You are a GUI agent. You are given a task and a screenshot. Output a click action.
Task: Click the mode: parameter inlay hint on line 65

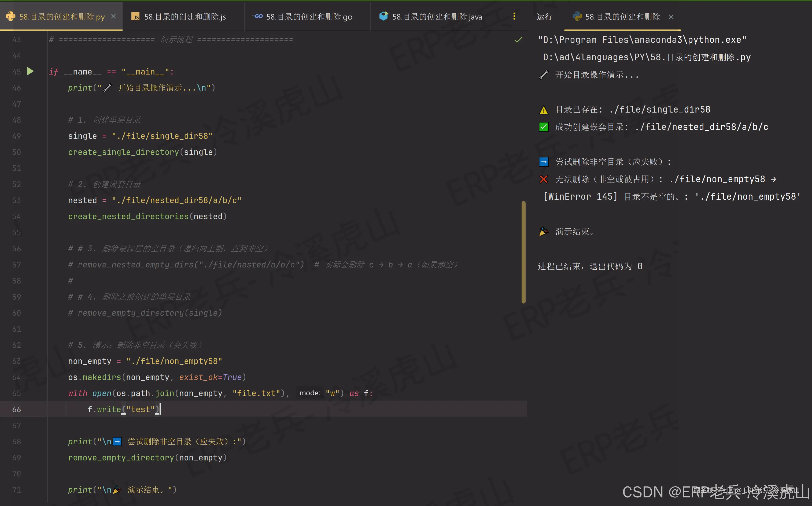click(309, 393)
